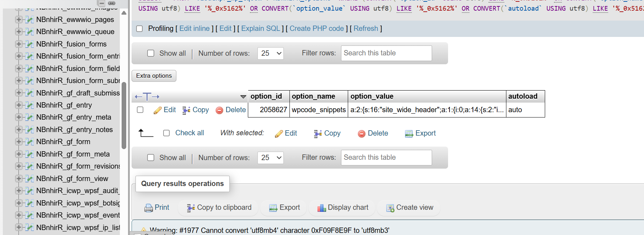The height and width of the screenshot is (235, 644).
Task: Toggle the Profiling checkbox
Action: (x=140, y=29)
